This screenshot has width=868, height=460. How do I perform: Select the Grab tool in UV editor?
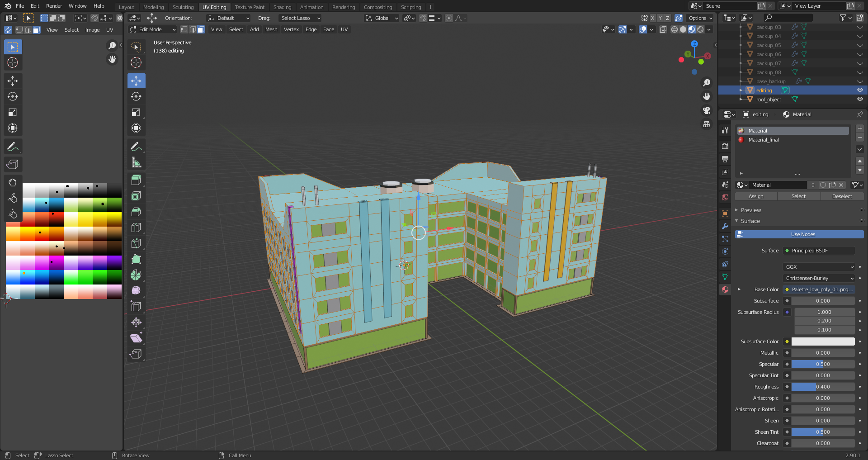(x=13, y=182)
